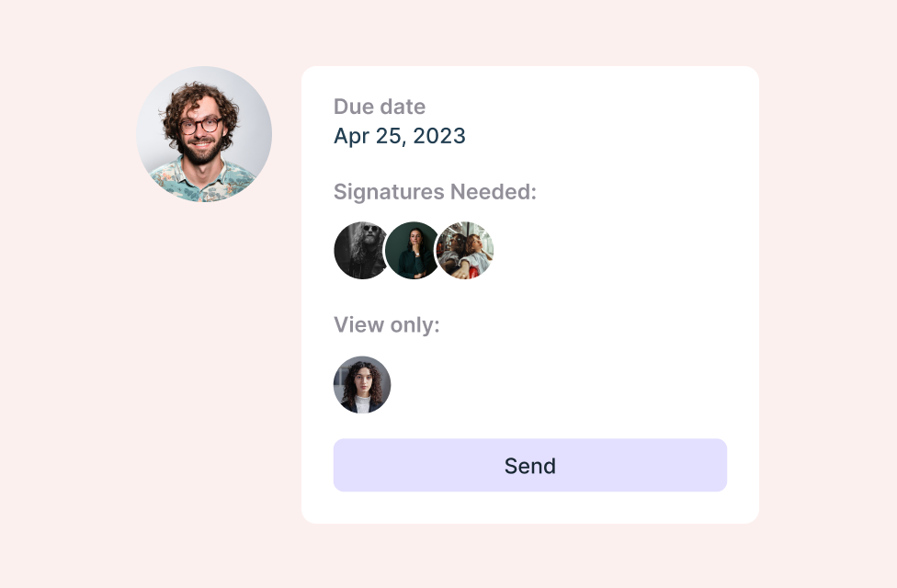Open the first avatar under Signatures Needed

tap(360, 250)
